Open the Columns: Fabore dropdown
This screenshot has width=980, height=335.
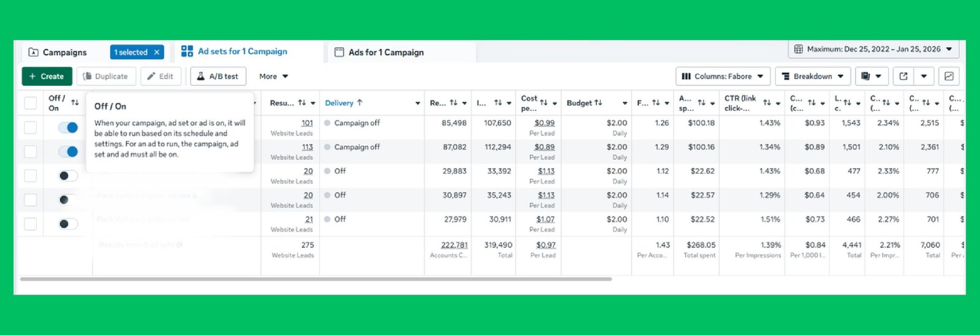point(723,77)
